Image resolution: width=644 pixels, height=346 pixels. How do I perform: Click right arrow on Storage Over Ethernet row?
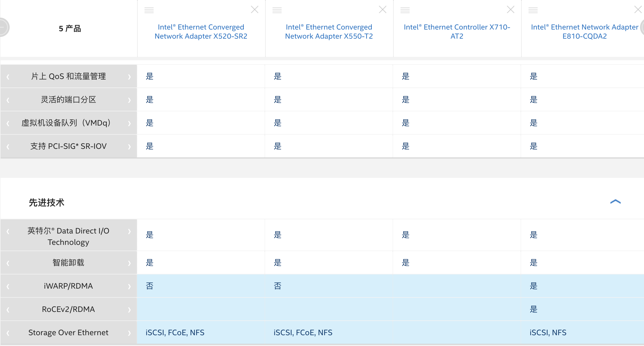(x=129, y=333)
